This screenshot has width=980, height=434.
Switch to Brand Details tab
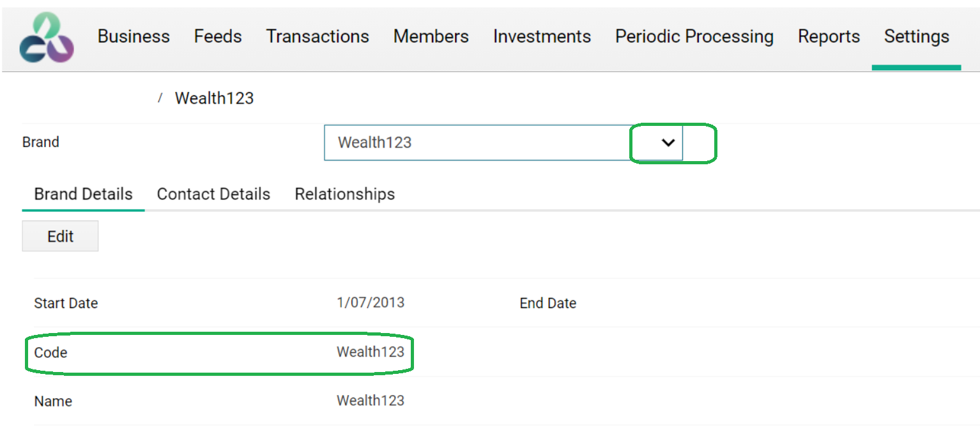tap(83, 194)
